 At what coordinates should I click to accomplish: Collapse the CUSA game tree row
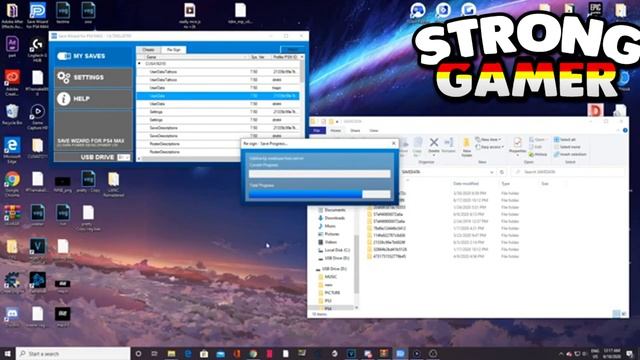coord(140,64)
